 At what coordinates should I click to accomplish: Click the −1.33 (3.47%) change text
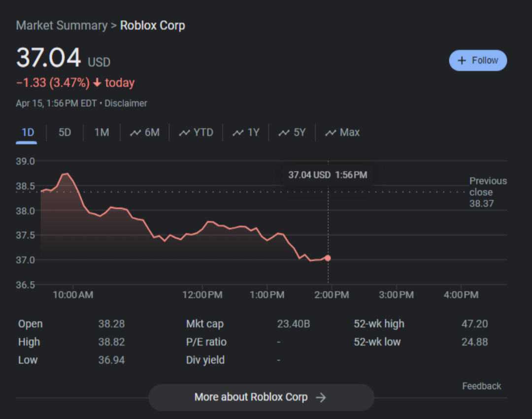(53, 82)
